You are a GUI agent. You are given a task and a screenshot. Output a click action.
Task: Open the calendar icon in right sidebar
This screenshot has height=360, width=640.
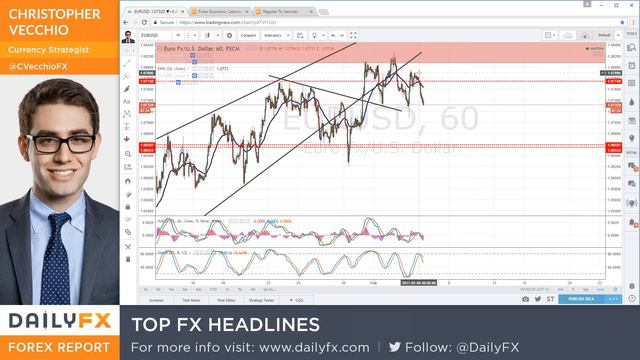(632, 120)
